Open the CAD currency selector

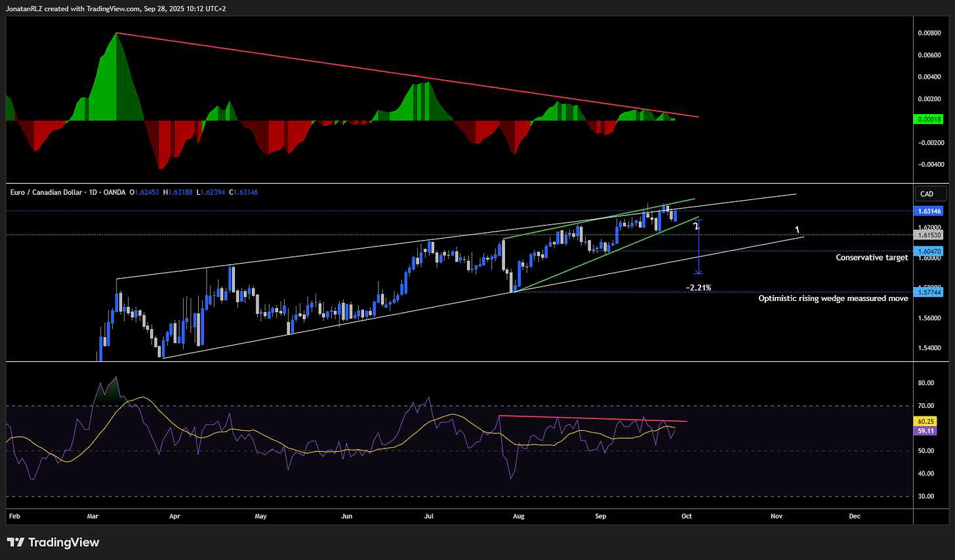tap(931, 193)
